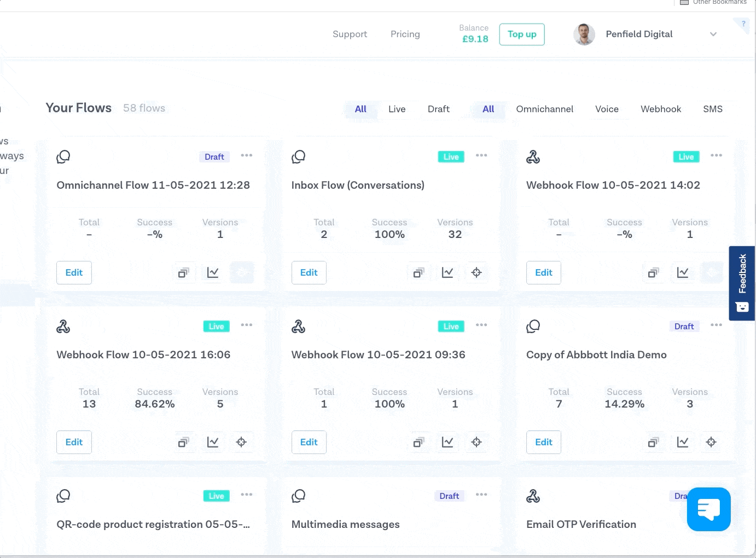This screenshot has height=558, width=756.
Task: Click the help question mark corner icon
Action: (743, 24)
